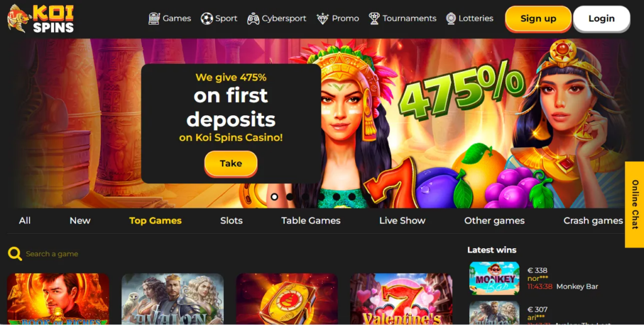Click the lottery wheel Lotteries icon

pyautogui.click(x=451, y=18)
